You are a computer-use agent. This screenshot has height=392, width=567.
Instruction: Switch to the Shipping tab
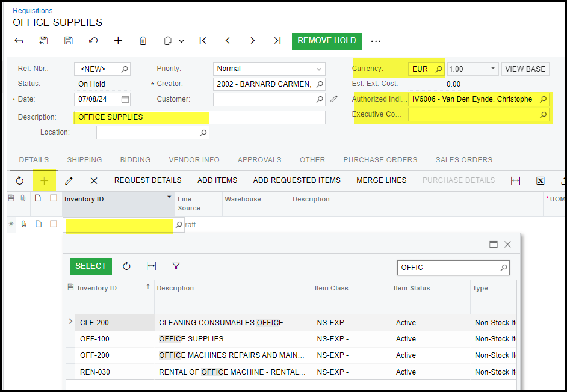(x=84, y=160)
